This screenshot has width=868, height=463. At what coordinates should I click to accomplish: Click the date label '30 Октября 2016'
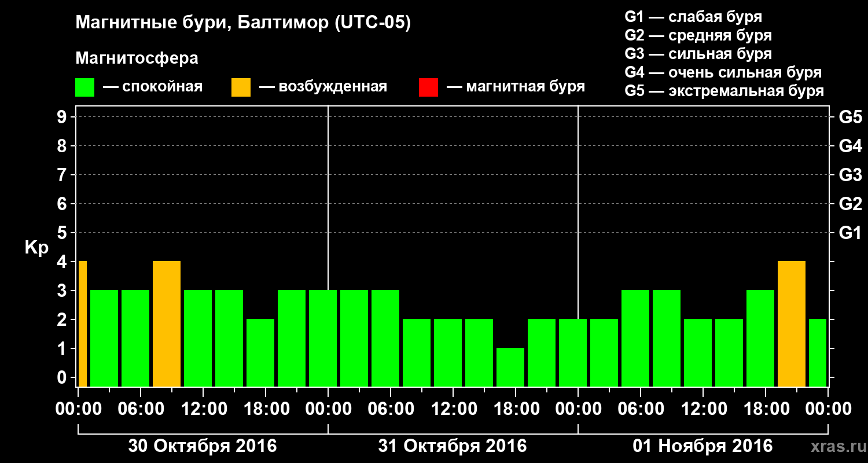(203, 446)
